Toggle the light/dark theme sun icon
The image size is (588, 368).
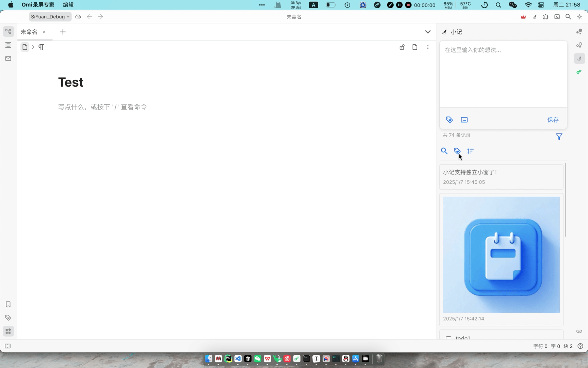pyautogui.click(x=579, y=16)
